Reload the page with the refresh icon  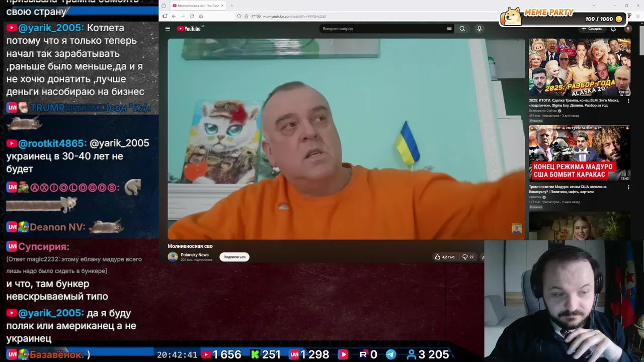(192, 16)
